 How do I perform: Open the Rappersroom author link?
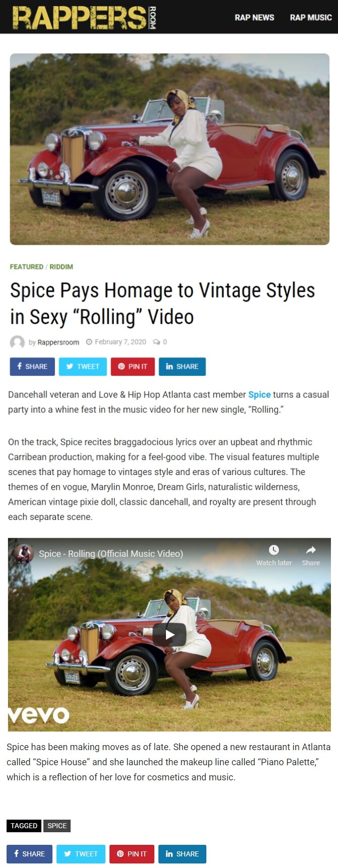(58, 342)
